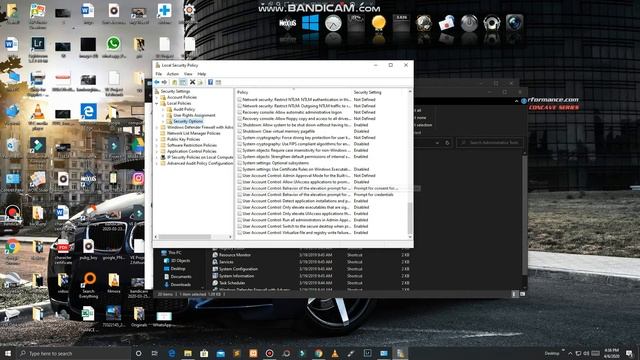Select System Configuration in the File Explorer window
The image size is (640, 360).
click(x=238, y=269)
